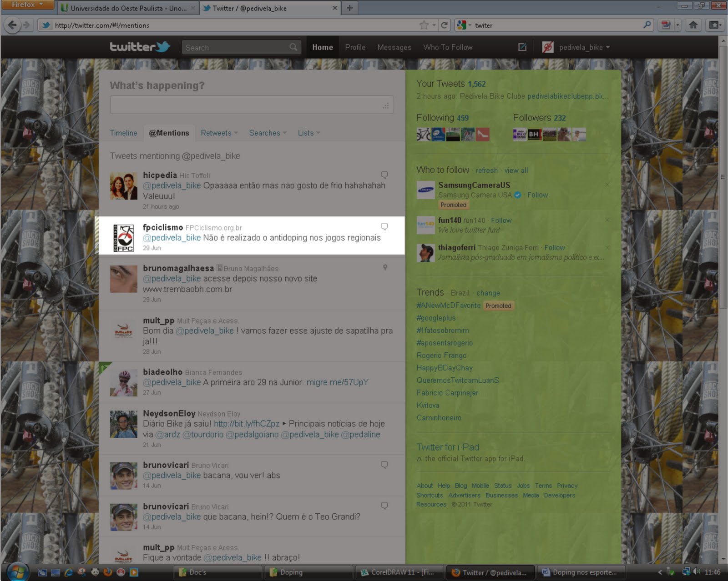Close the Twitter / @pedivela_bike browser tab
The width and height of the screenshot is (728, 581).
335,8
